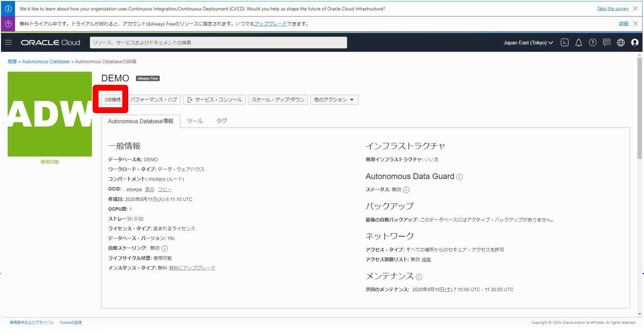
Task: Open the 他のアクション dropdown
Action: (x=334, y=99)
